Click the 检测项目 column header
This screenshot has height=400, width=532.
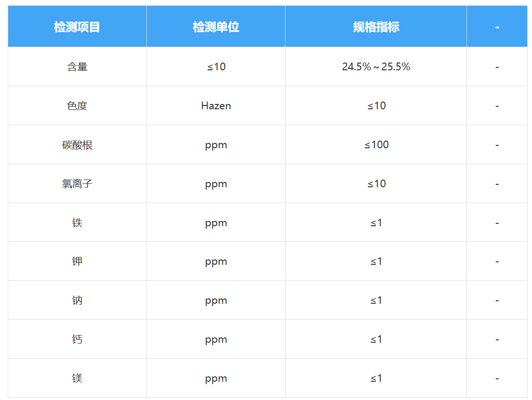pos(77,27)
